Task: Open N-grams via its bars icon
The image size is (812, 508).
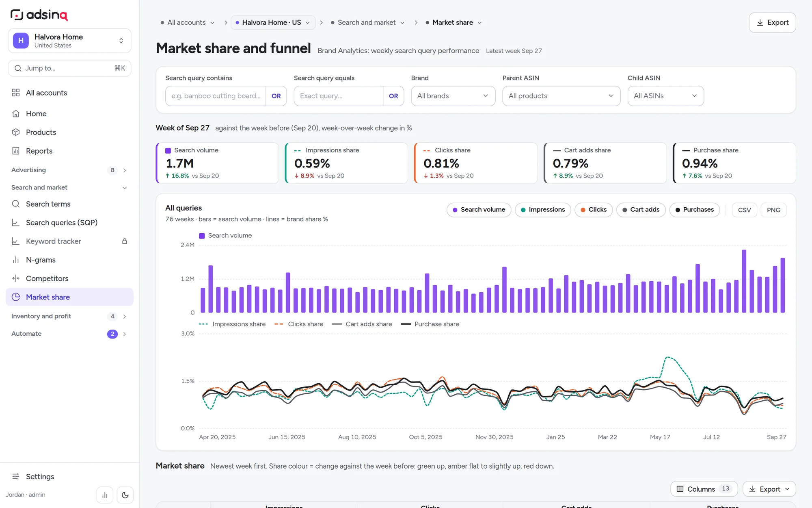Action: 16,260
